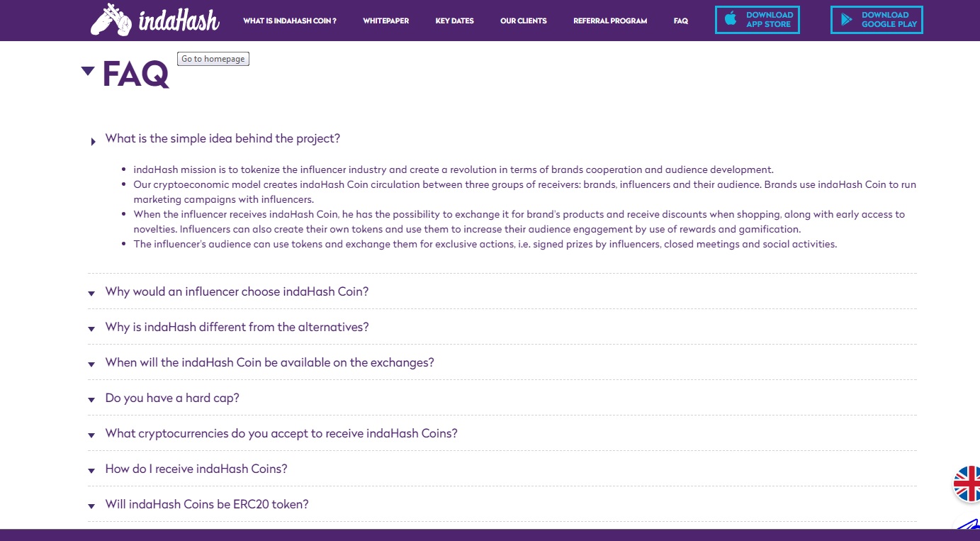Go to the Whitepaper menu item

coord(386,21)
